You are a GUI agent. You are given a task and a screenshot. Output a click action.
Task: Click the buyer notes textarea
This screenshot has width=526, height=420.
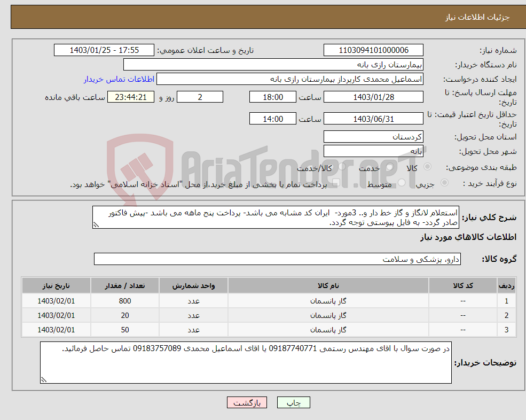pyautogui.click(x=246, y=363)
